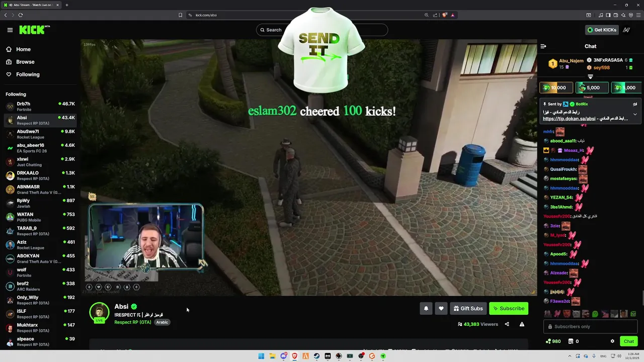Collapse the chat panel
Viewport: 644px width, 362px height.
click(x=543, y=46)
